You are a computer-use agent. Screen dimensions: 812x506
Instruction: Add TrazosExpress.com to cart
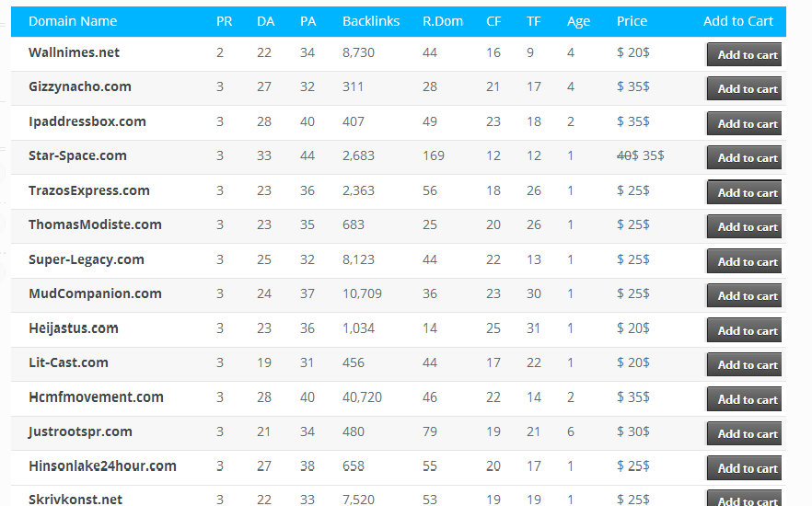click(x=744, y=192)
